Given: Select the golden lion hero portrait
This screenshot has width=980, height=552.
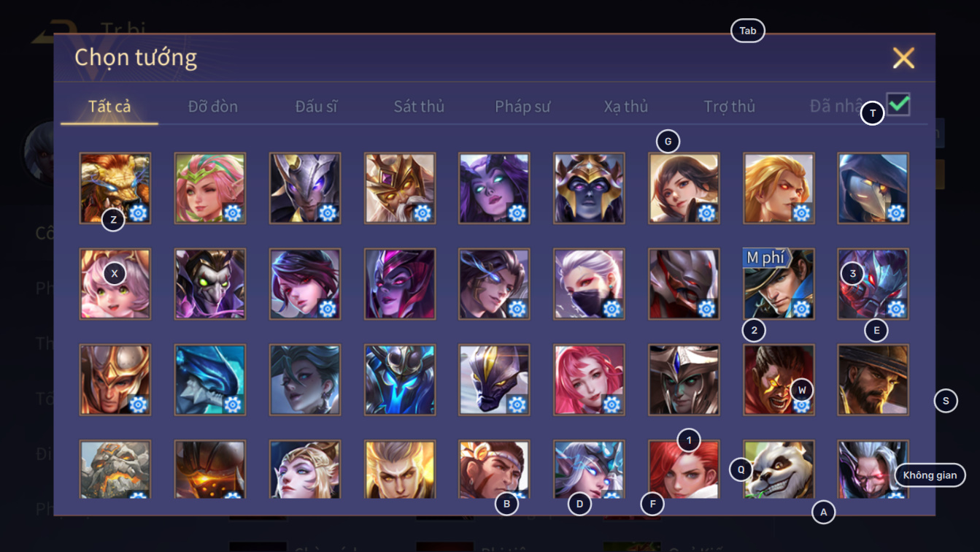Looking at the screenshot, I should [115, 188].
